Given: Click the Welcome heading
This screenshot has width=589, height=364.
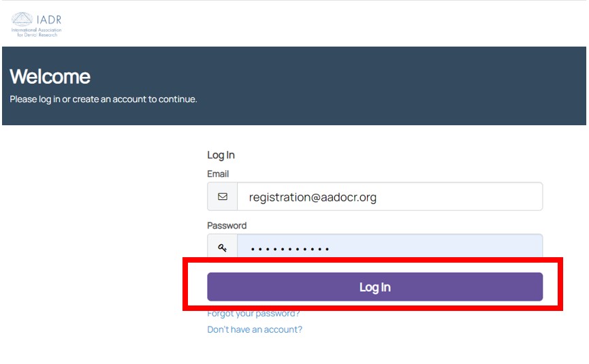Looking at the screenshot, I should (x=50, y=76).
